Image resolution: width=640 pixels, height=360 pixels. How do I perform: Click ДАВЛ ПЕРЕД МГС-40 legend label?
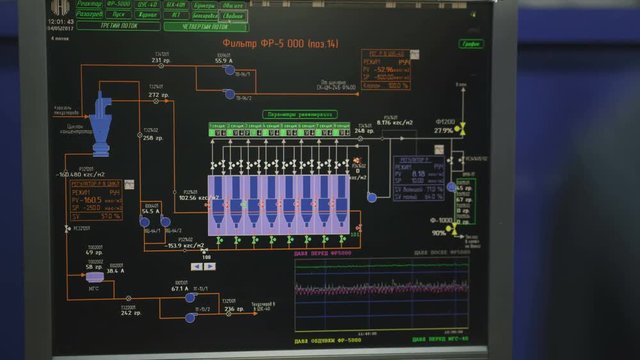440,339
